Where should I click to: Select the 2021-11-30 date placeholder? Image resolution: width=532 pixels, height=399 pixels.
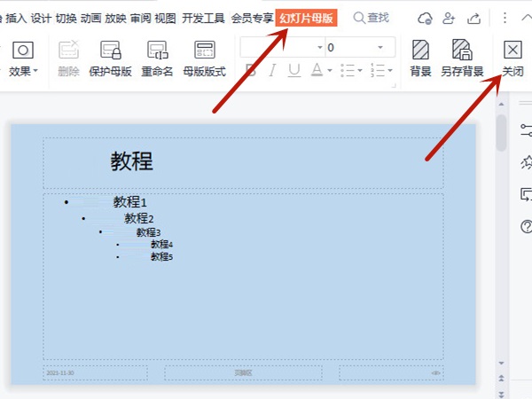[x=96, y=373]
